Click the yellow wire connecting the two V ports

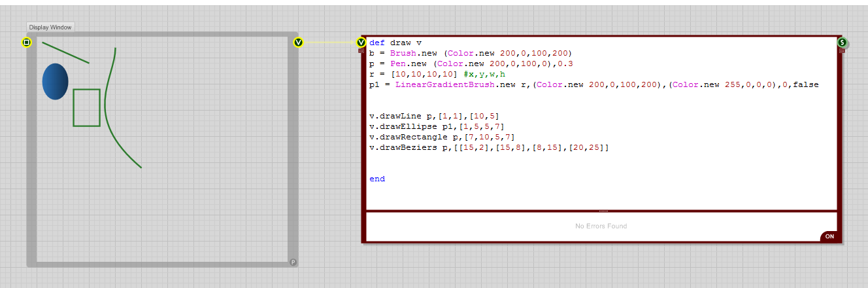[x=329, y=43]
